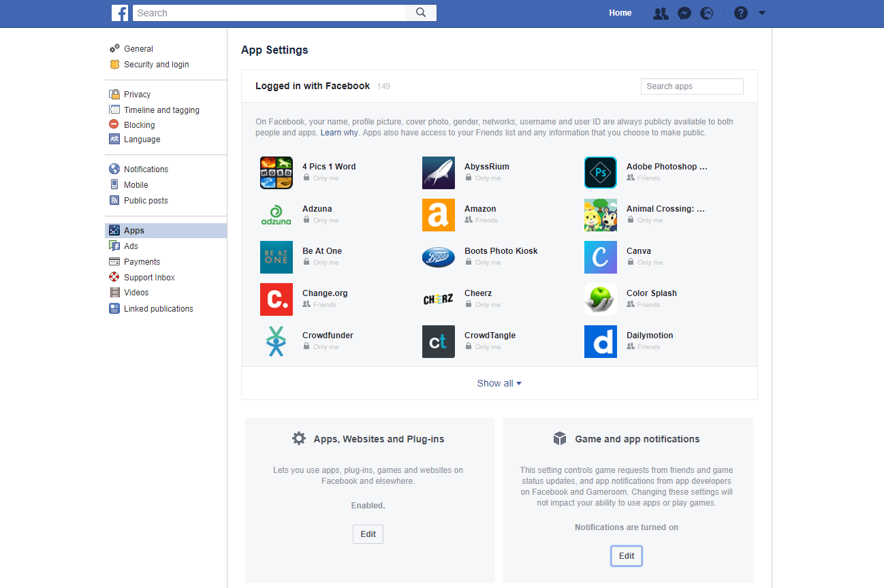Edit Game and app notifications setting

coord(627,556)
